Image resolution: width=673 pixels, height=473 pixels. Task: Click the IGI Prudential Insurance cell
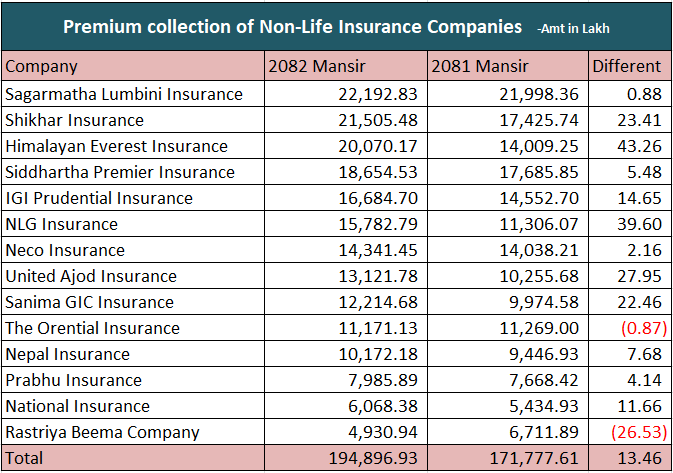(x=99, y=198)
